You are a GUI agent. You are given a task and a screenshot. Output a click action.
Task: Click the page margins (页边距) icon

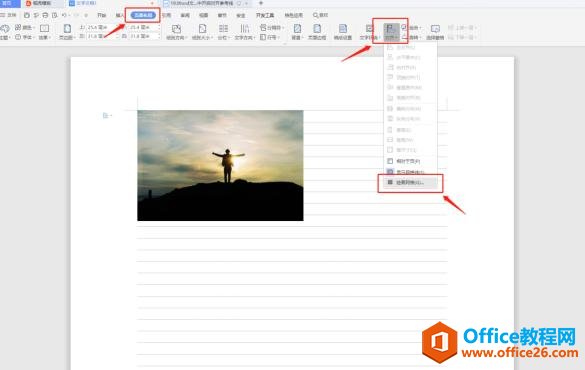pyautogui.click(x=67, y=32)
